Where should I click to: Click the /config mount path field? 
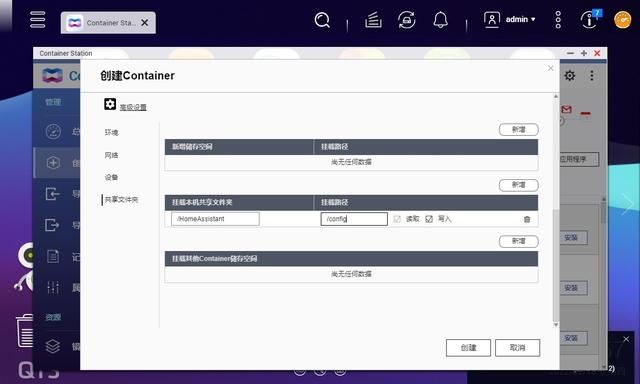click(x=354, y=219)
